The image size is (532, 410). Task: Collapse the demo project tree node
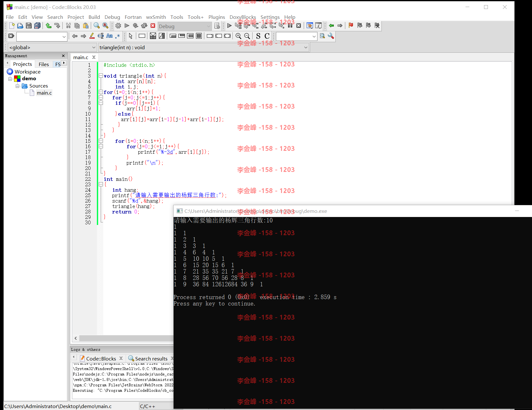[10, 79]
